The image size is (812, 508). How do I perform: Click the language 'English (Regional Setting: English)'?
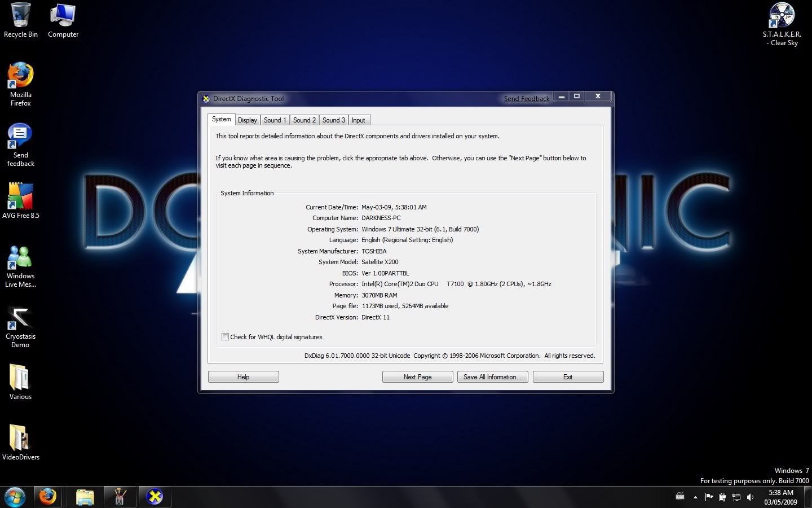[x=407, y=240]
